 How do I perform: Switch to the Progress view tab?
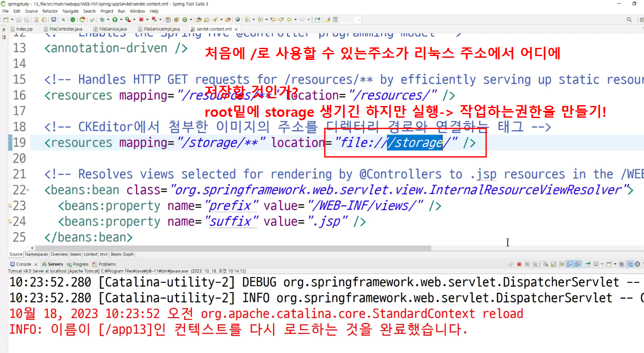pos(78,264)
